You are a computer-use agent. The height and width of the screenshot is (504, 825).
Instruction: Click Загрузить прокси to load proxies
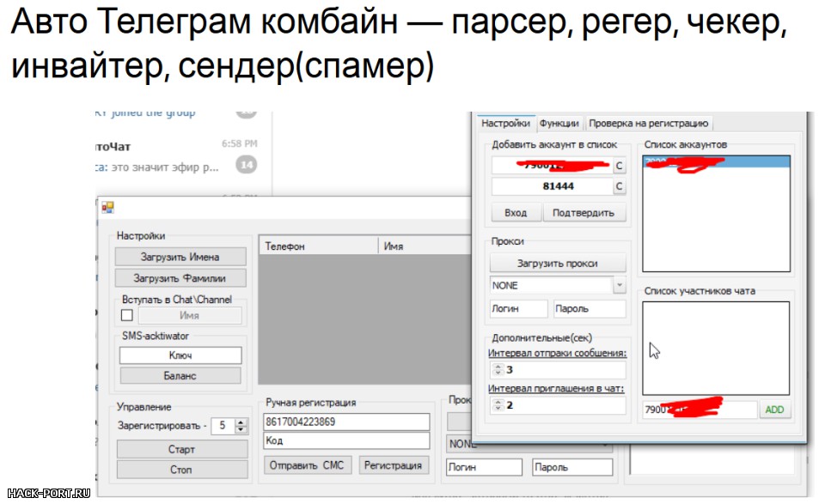coord(557,261)
